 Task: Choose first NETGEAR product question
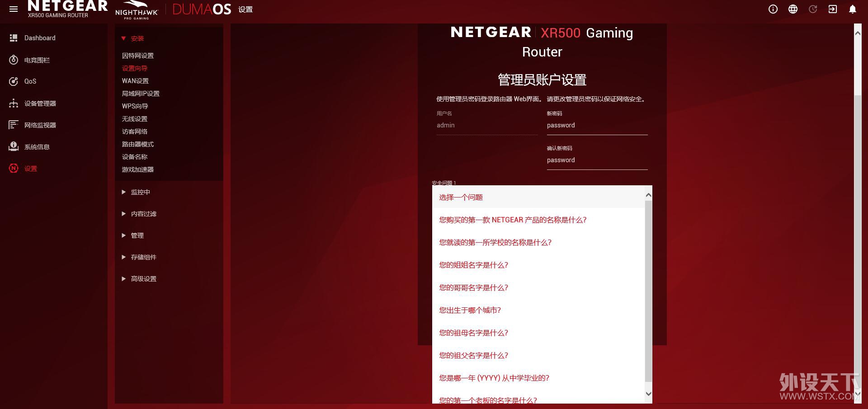(538, 220)
